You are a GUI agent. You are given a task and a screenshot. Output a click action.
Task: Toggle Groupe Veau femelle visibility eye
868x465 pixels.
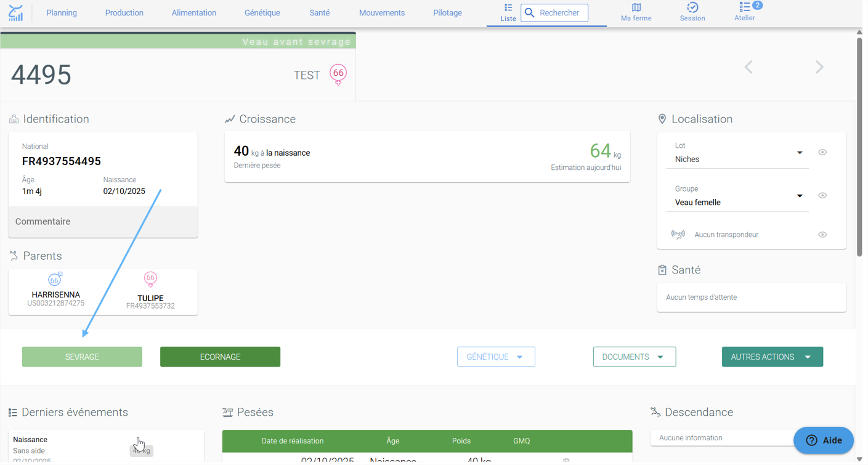click(822, 195)
